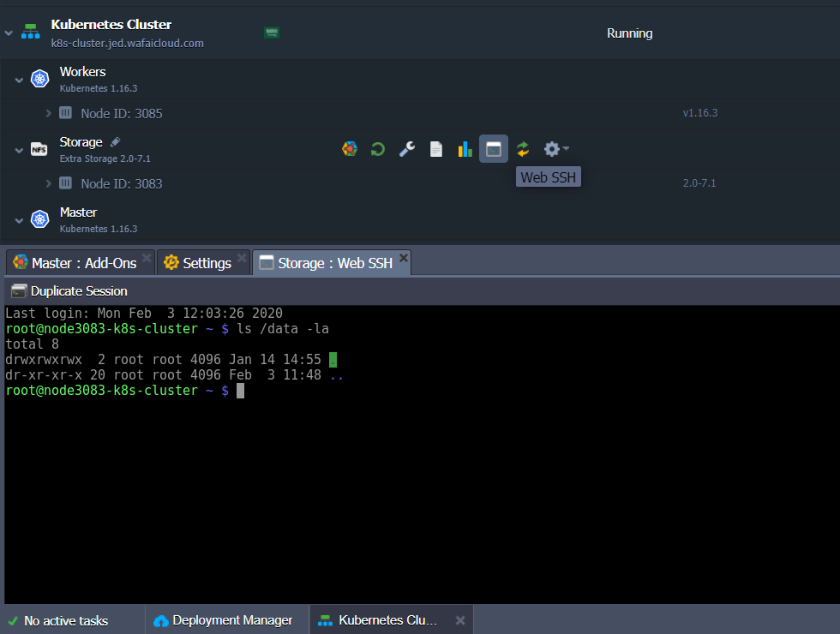Click the Workers Kubernetes icon

click(39, 79)
